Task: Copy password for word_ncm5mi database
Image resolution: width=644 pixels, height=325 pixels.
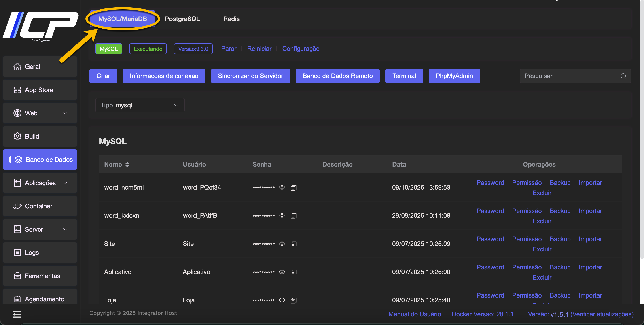Action: tap(294, 188)
